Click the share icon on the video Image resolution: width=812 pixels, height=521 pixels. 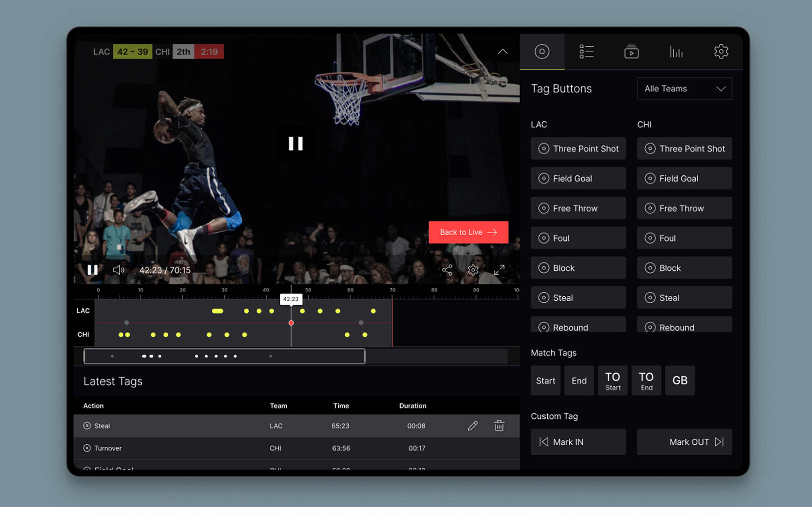click(x=447, y=270)
